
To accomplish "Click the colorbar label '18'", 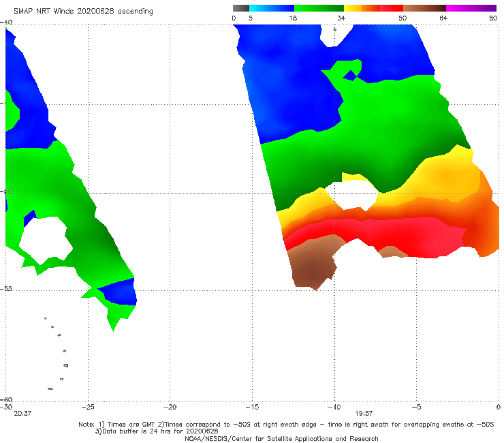I will click(x=293, y=18).
